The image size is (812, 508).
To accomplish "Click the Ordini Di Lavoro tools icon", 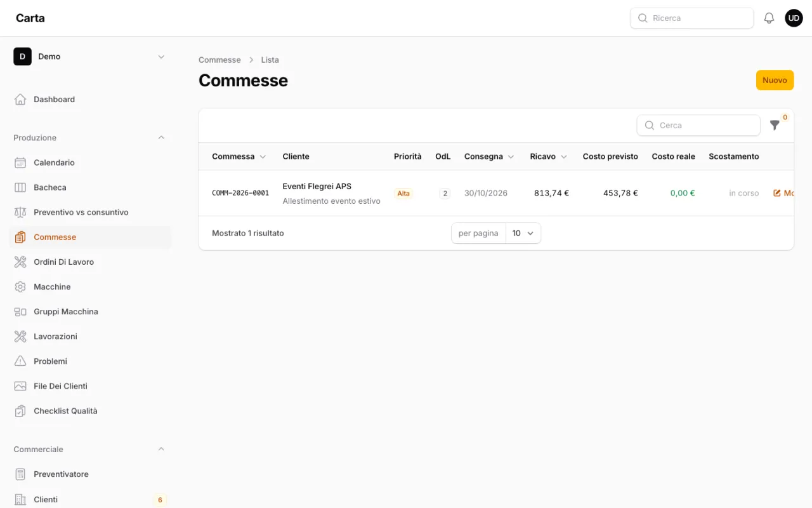I will coord(20,262).
